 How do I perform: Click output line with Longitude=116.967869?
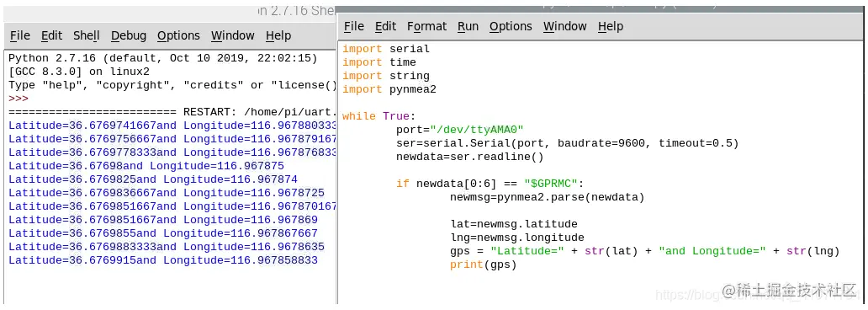(163, 220)
